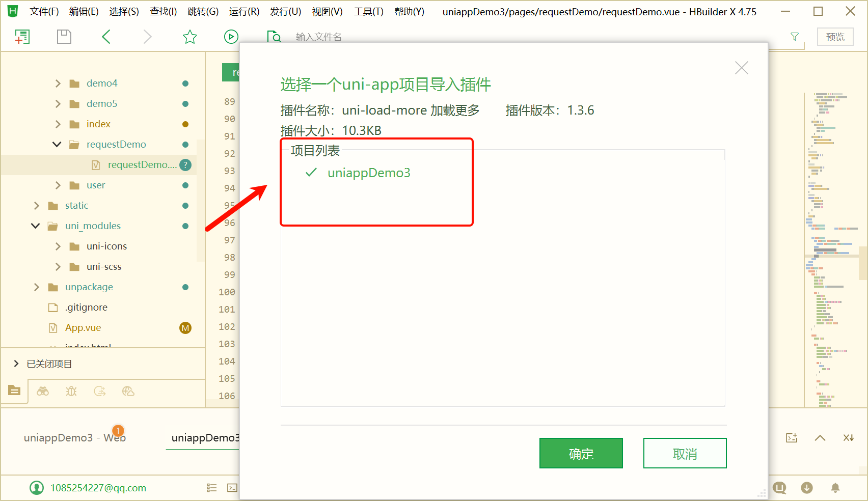Click the outline list icon in status bar

[x=212, y=488]
